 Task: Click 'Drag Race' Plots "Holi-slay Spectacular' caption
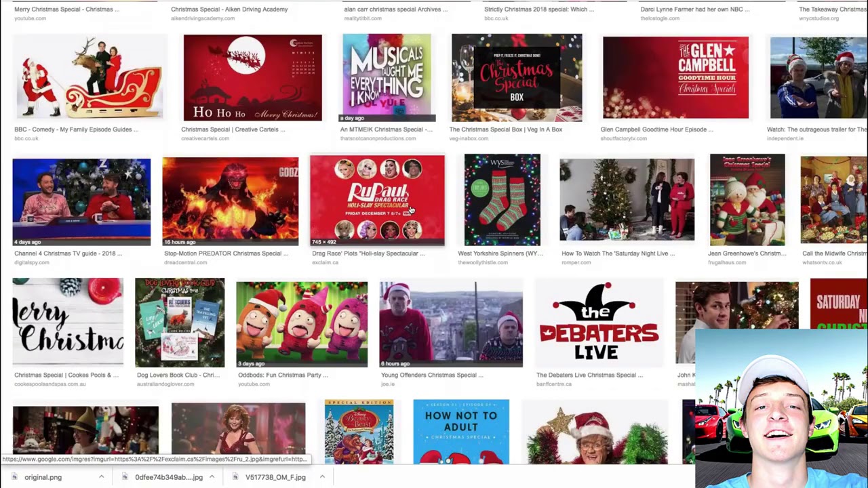(x=368, y=253)
